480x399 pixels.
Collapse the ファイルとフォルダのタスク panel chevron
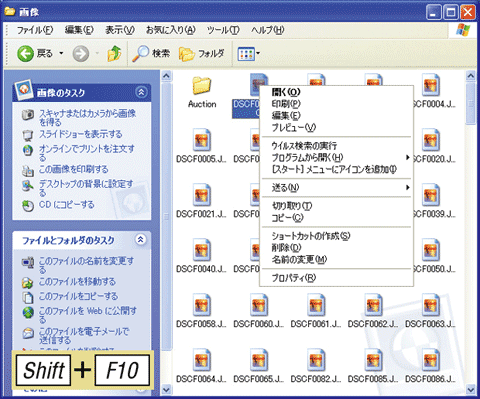[x=141, y=239]
